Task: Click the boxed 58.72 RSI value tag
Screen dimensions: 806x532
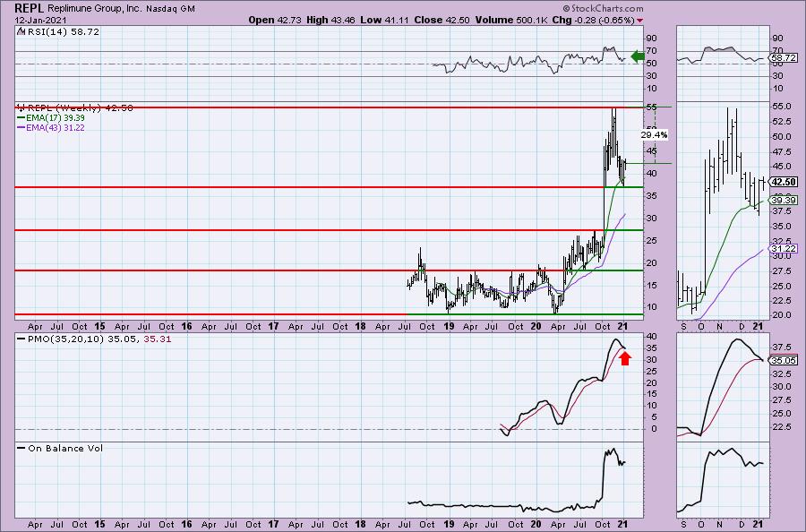Action: (784, 58)
